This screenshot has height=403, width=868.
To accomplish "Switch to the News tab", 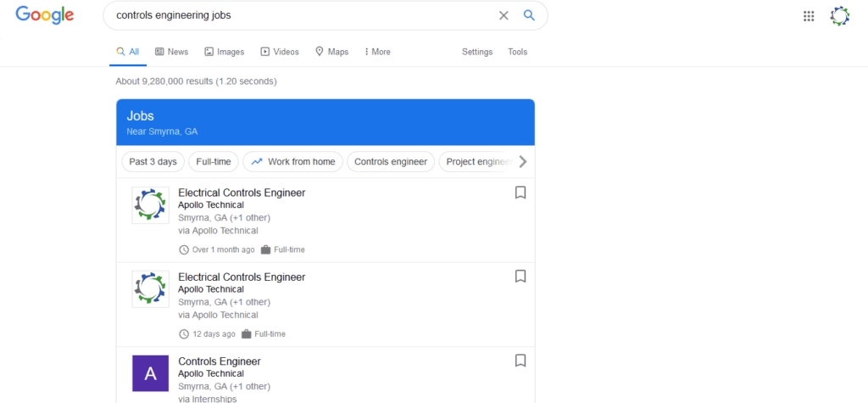I will point(171,52).
